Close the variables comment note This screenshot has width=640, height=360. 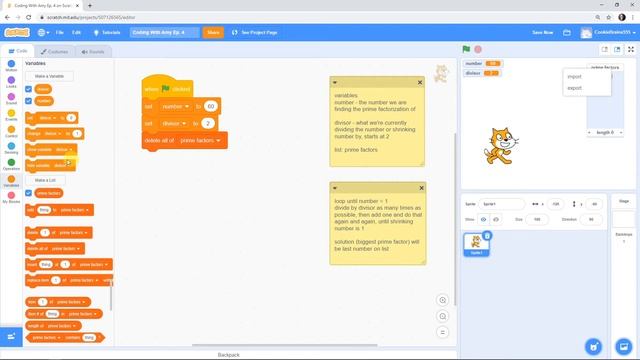(x=420, y=82)
